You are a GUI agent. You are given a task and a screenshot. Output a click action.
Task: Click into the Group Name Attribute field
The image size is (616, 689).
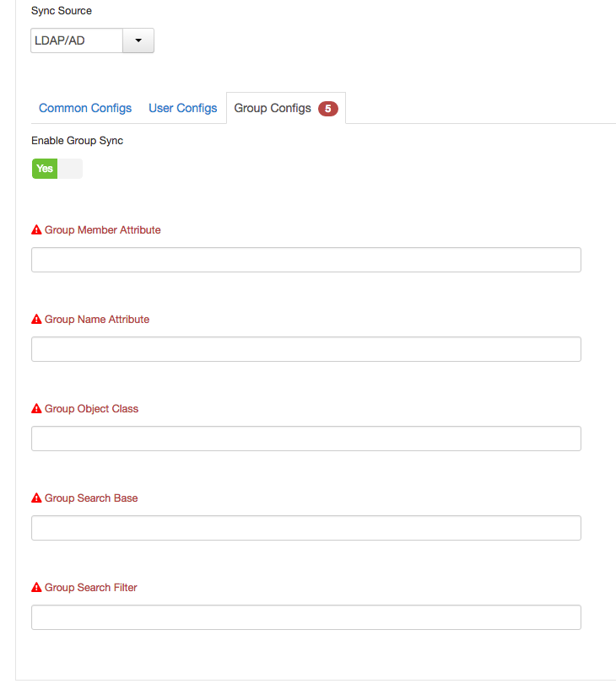[x=305, y=349]
